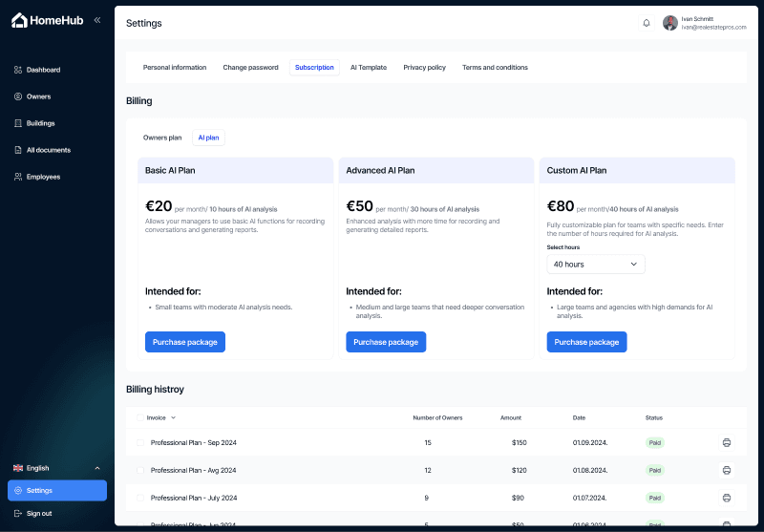Click the Settings gear icon
This screenshot has width=764, height=532.
coord(18,491)
